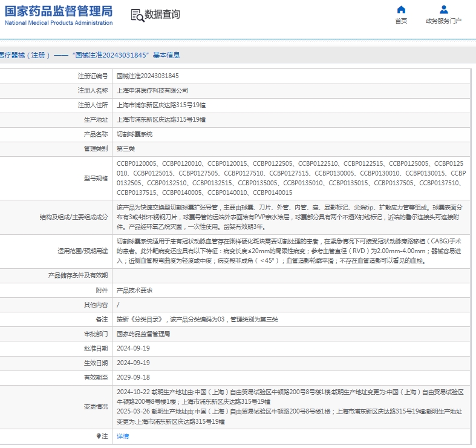Open the 政务服务门户 user icon
The height and width of the screenshot is (448, 476).
tap(444, 10)
